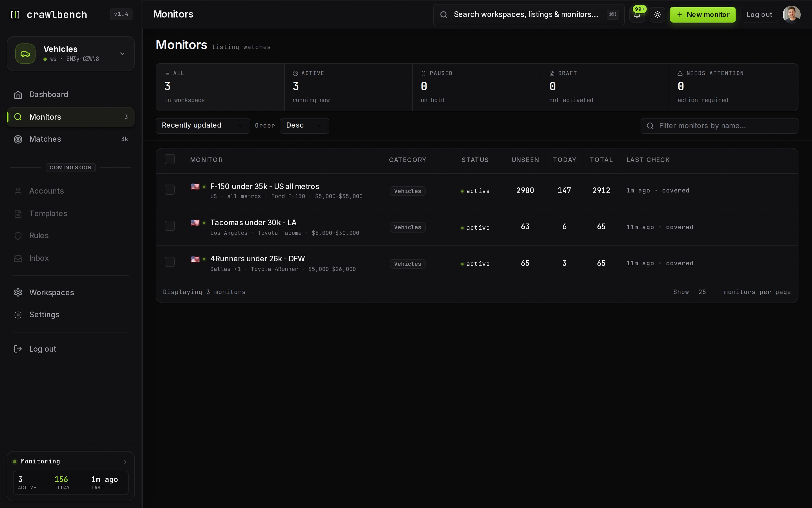The height and width of the screenshot is (508, 812).
Task: Click the 2900 unseen count
Action: pos(525,190)
